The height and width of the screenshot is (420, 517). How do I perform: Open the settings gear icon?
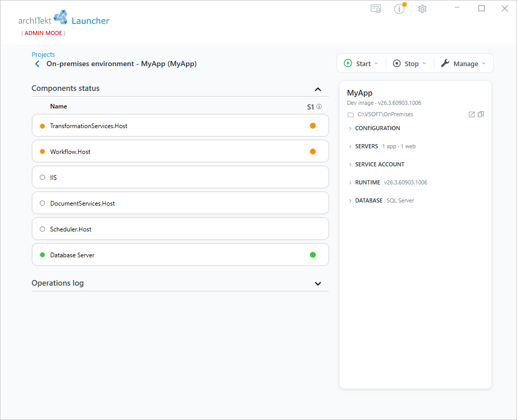(x=422, y=9)
